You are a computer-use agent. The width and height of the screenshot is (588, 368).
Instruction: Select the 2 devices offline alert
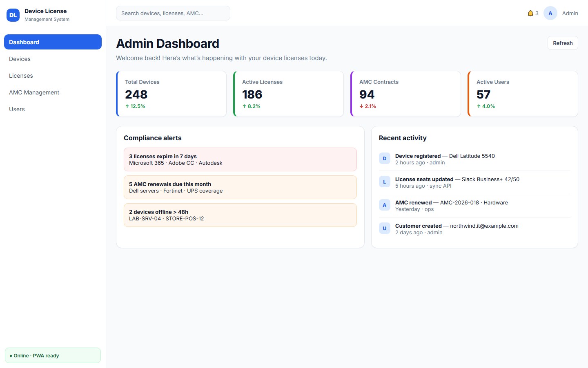click(240, 215)
